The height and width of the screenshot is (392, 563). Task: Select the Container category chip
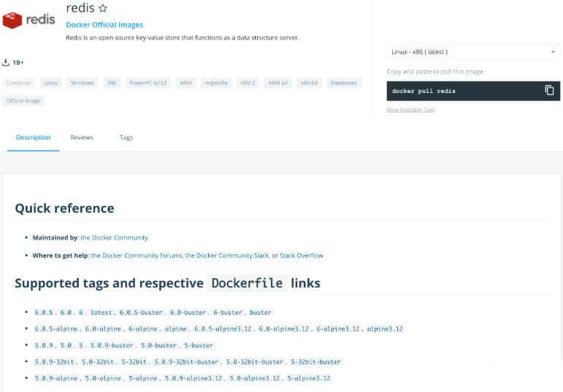pos(19,83)
